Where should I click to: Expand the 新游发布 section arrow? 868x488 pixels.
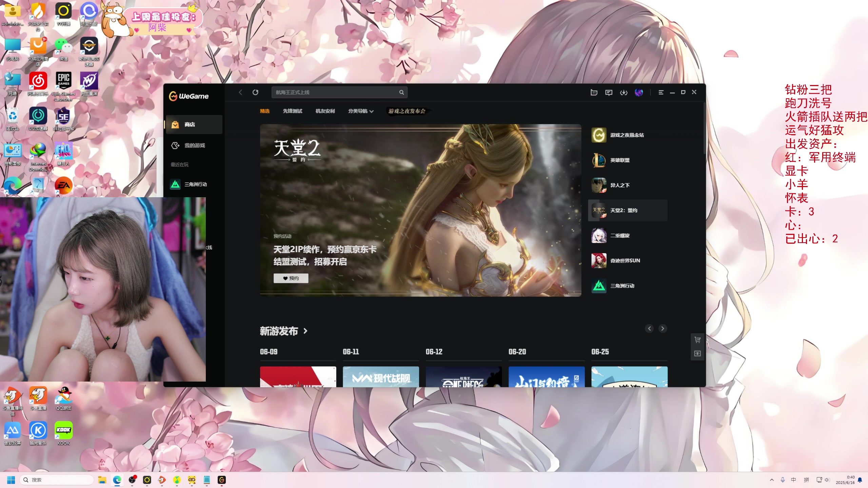point(305,331)
